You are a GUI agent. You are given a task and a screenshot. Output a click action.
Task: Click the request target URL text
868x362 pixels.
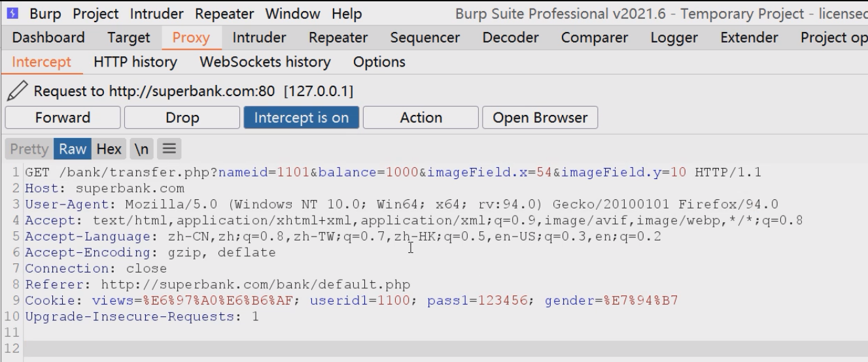(194, 91)
